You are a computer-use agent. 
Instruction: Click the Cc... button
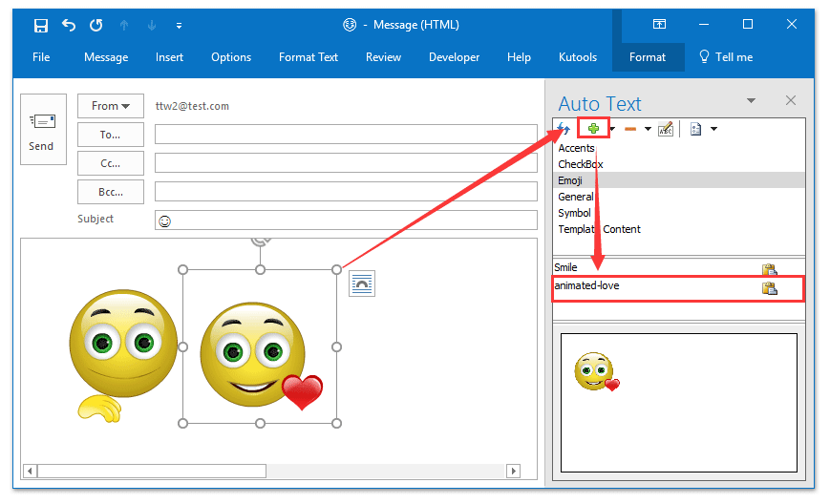(x=110, y=163)
